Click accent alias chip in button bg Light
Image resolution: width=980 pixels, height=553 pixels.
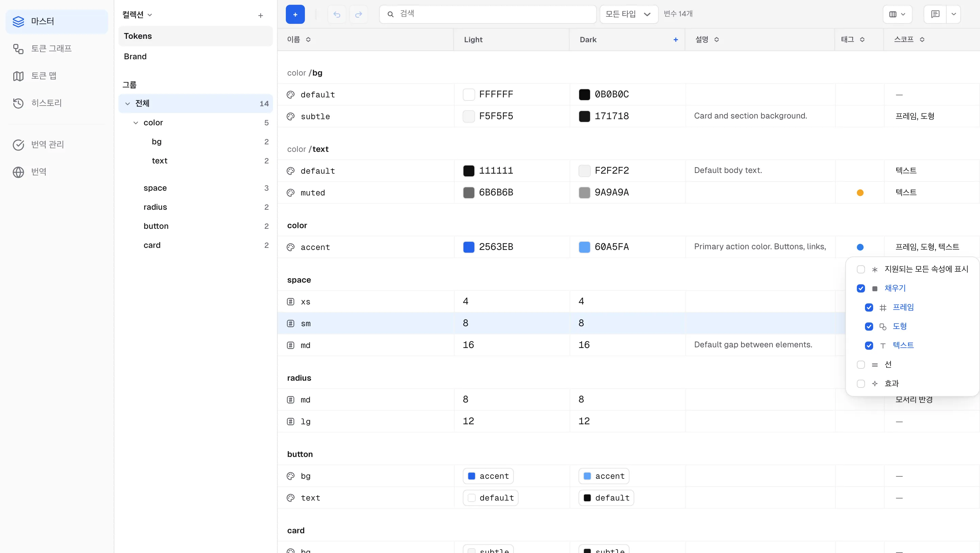[x=488, y=476]
